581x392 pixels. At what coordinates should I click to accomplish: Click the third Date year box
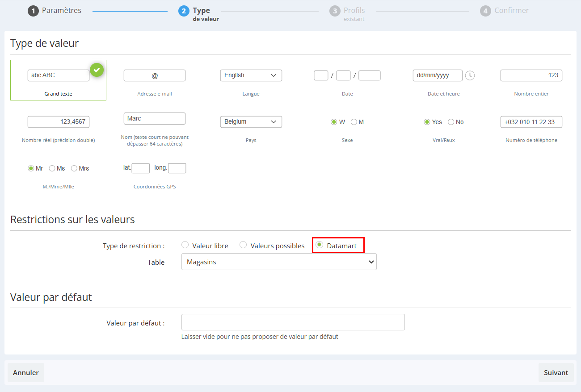tap(370, 75)
